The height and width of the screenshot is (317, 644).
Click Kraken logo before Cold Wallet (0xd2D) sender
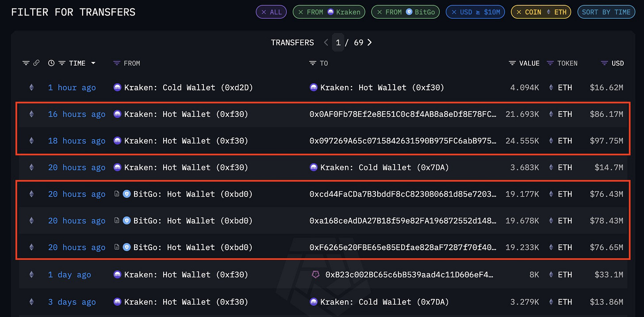click(117, 88)
